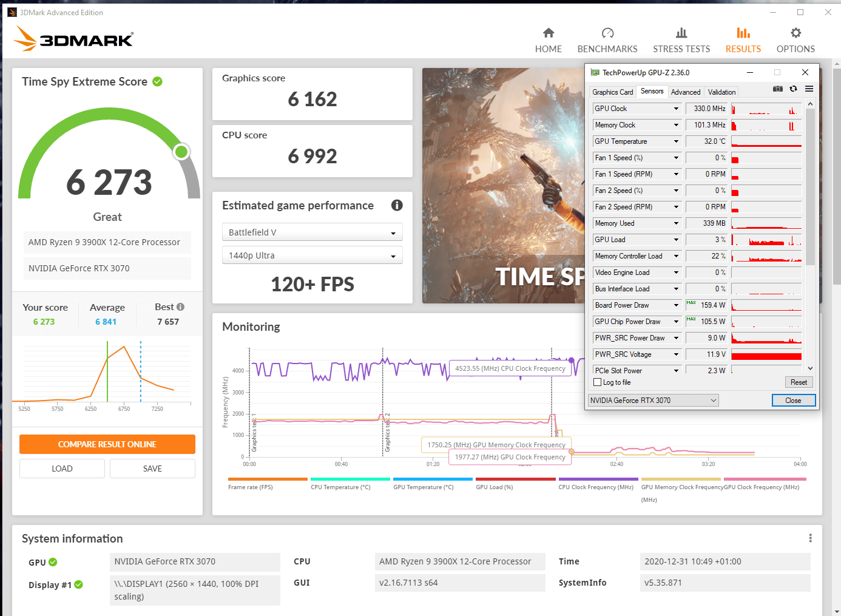Screen dimensions: 841x616
Task: Switch to the Validation tab
Action: (x=721, y=92)
